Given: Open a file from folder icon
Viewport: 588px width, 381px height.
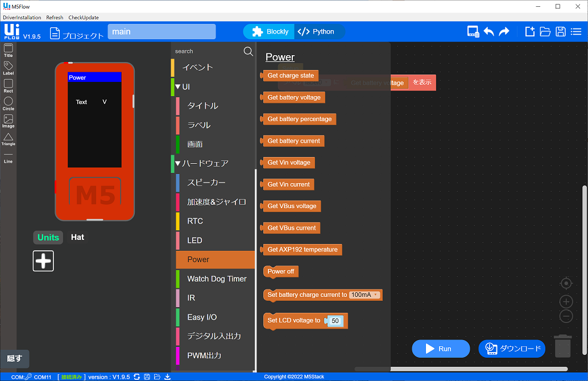Looking at the screenshot, I should pos(545,32).
